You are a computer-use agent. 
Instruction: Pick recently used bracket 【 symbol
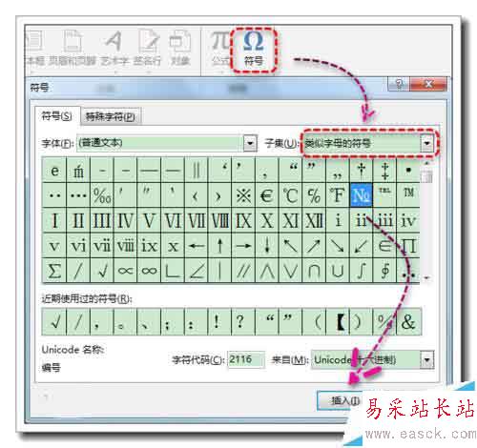(x=338, y=322)
